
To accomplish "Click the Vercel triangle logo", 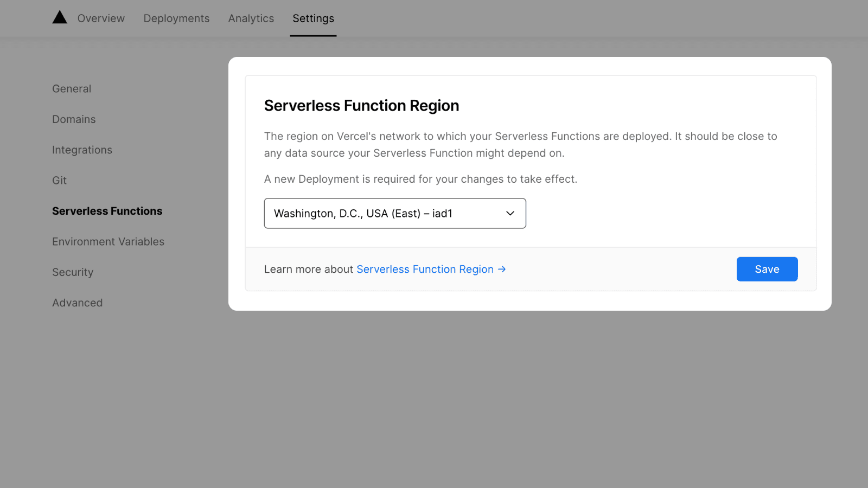I will 60,18.
